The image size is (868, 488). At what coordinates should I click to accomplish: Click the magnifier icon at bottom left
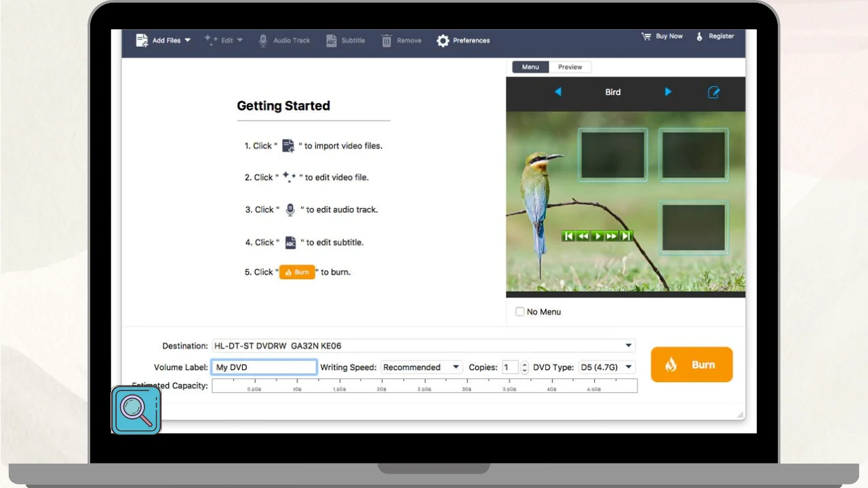[x=136, y=410]
